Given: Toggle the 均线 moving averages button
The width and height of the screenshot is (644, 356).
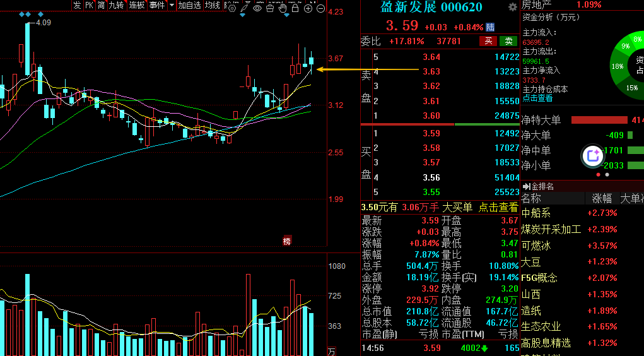Looking at the screenshot, I should (x=213, y=5).
